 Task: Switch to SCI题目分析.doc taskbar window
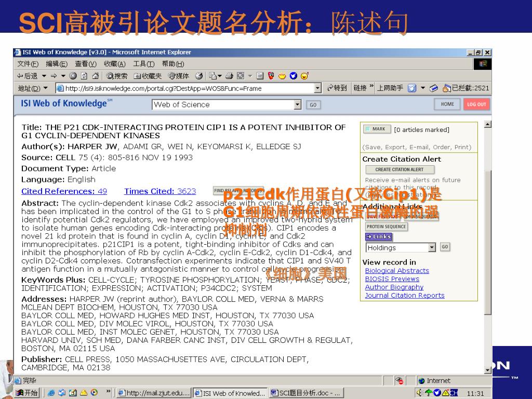point(306,393)
